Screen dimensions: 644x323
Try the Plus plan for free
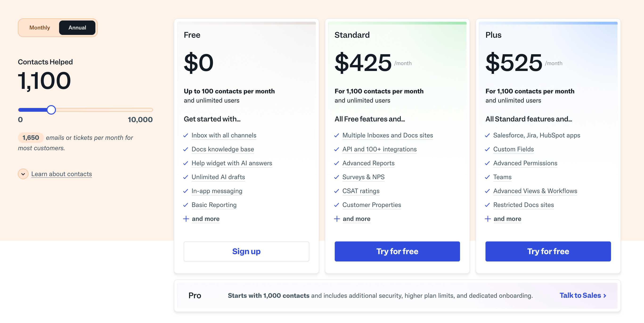pos(548,251)
